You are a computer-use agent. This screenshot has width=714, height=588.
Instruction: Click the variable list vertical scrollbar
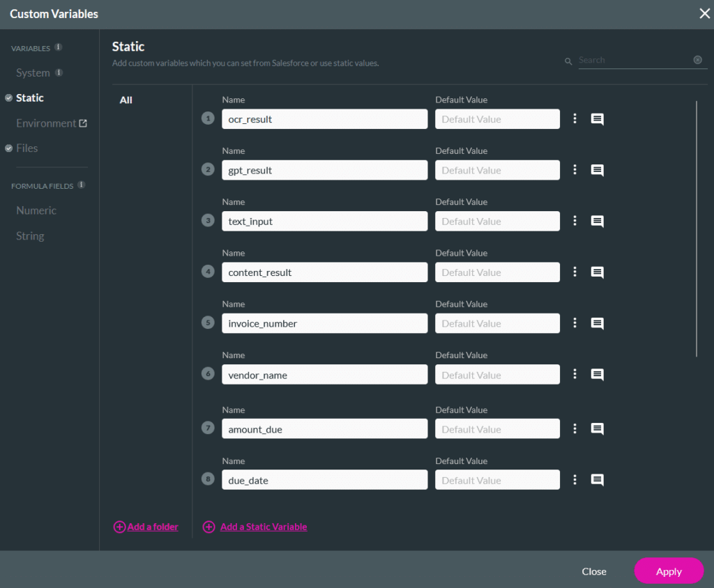click(696, 230)
